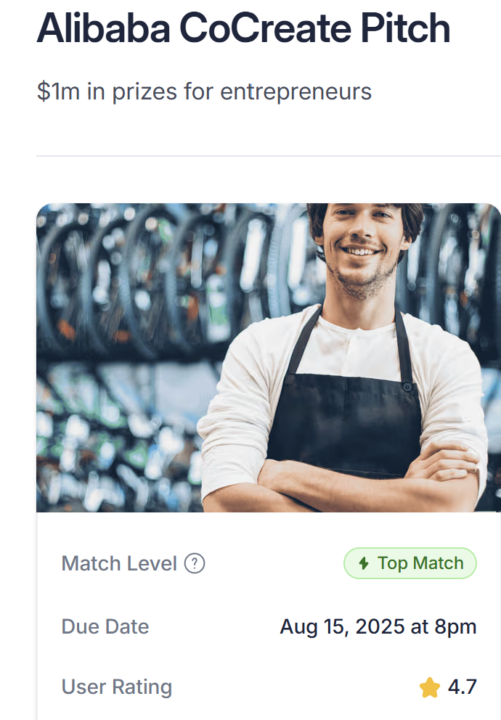Click the word "entrepreneurs" in the subtitle
501x720 pixels.
tap(296, 92)
